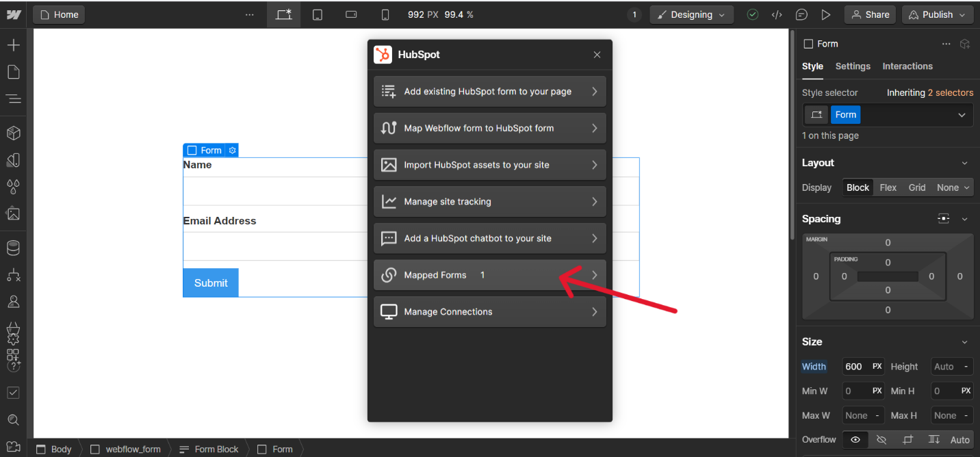
Task: Open the None display dropdown
Action: pyautogui.click(x=953, y=187)
